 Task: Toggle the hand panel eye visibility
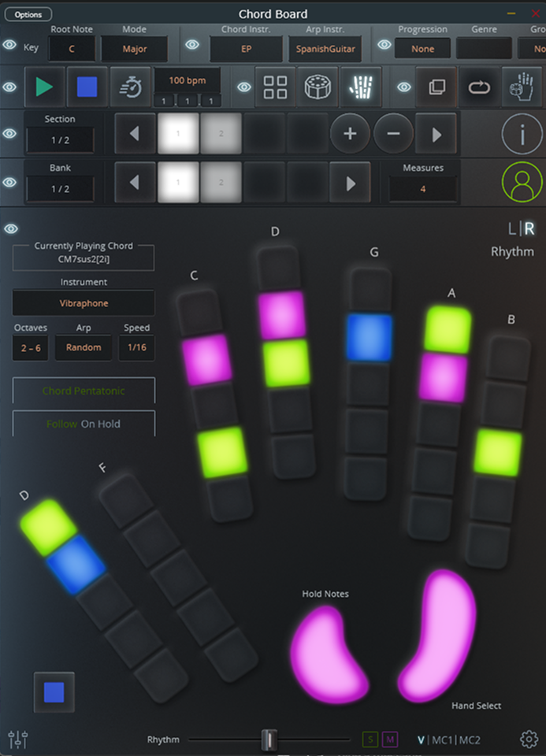coord(10,228)
